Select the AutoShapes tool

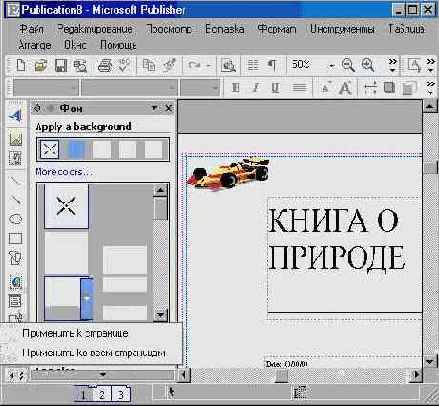15,258
